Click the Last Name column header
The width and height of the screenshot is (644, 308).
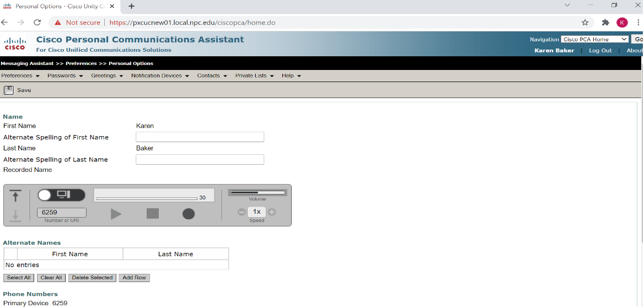[176, 254]
